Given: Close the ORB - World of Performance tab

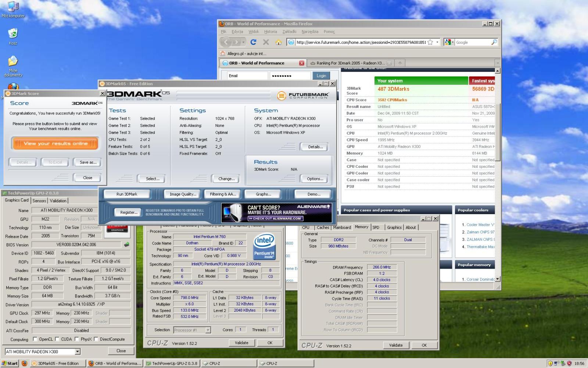Looking at the screenshot, I should pyautogui.click(x=301, y=63).
